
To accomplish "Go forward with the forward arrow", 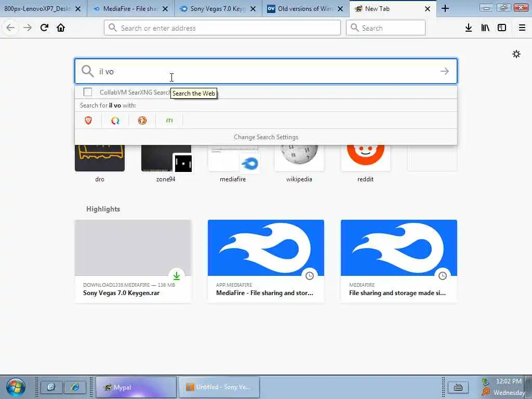I will tap(28, 28).
